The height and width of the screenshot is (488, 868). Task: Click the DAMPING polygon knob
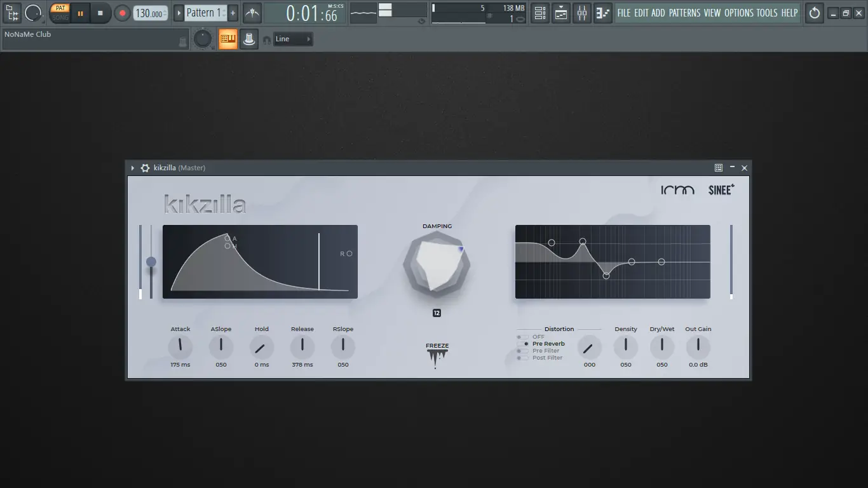pos(437,266)
